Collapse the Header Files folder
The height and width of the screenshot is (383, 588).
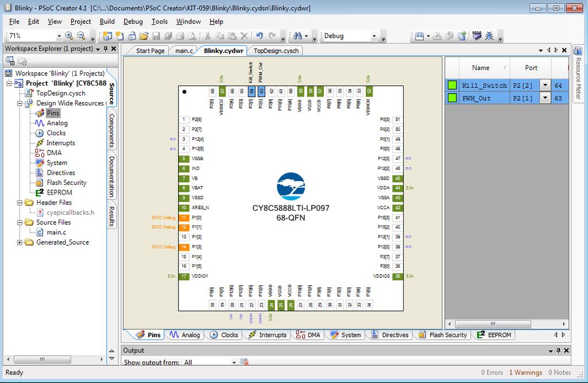[20, 203]
